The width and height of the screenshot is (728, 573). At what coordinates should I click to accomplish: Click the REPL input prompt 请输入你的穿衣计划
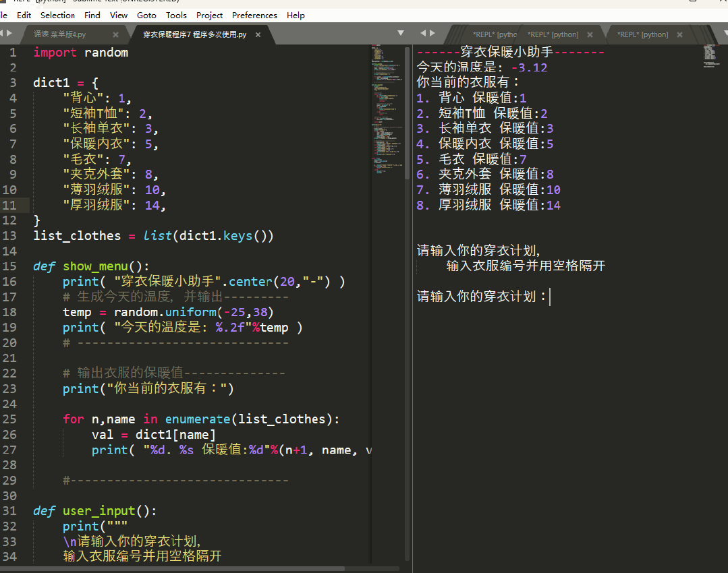[x=482, y=296]
